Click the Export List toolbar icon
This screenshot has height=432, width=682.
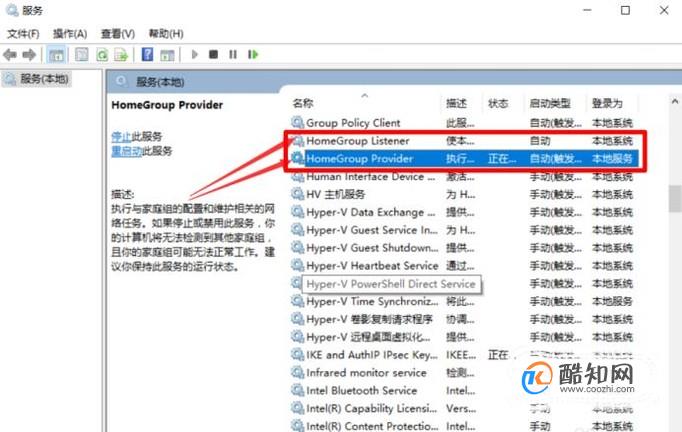pyautogui.click(x=121, y=55)
